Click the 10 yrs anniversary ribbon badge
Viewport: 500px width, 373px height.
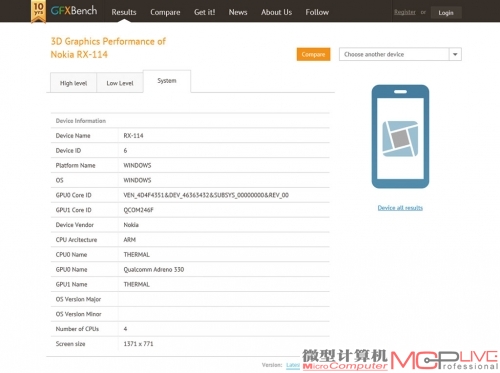point(38,11)
